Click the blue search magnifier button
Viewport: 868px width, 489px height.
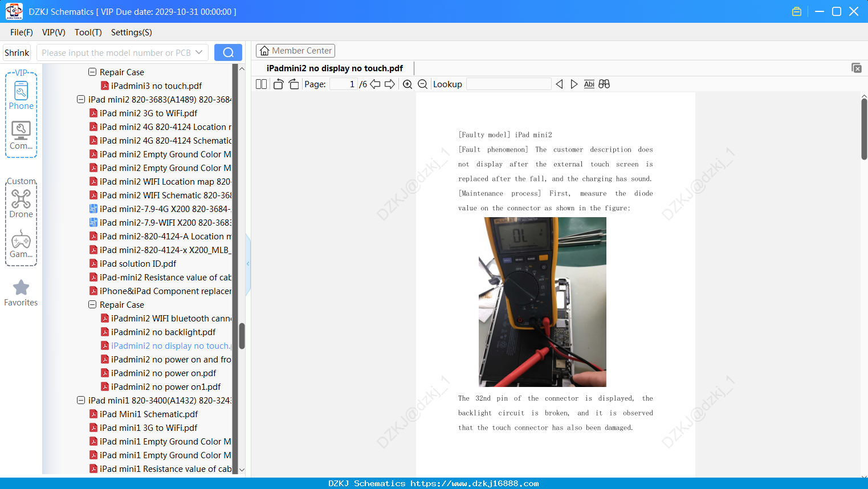pos(228,52)
